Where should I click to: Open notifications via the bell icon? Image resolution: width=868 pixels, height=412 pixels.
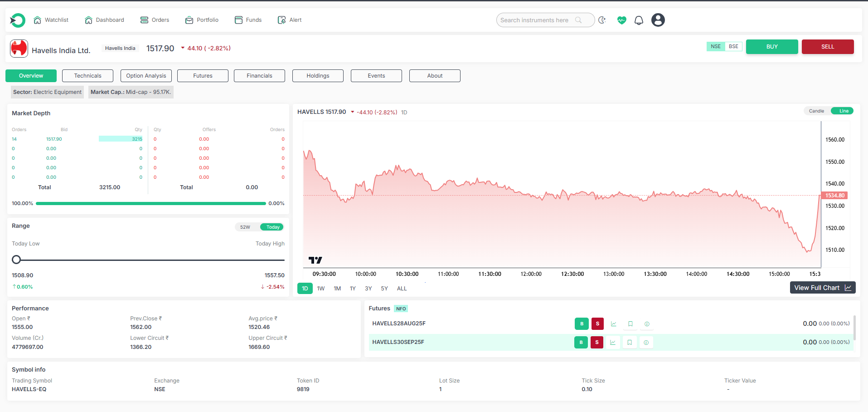pyautogui.click(x=639, y=20)
